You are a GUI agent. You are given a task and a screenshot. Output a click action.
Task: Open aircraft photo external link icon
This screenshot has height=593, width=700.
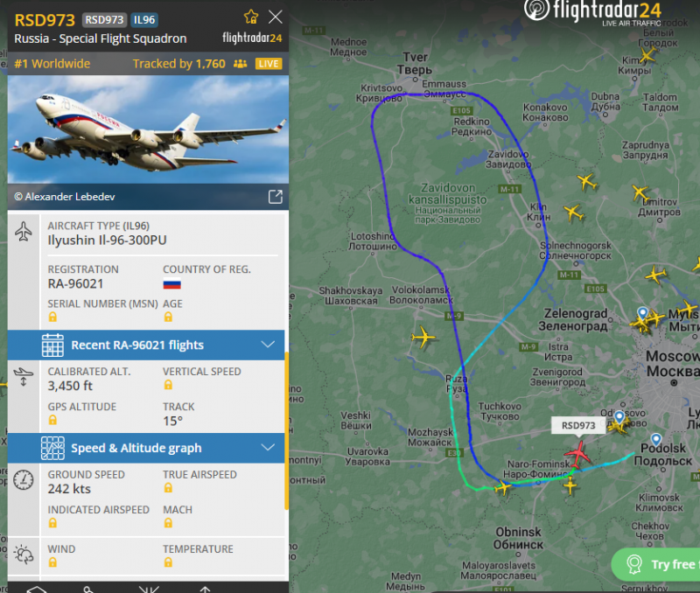coord(275,196)
